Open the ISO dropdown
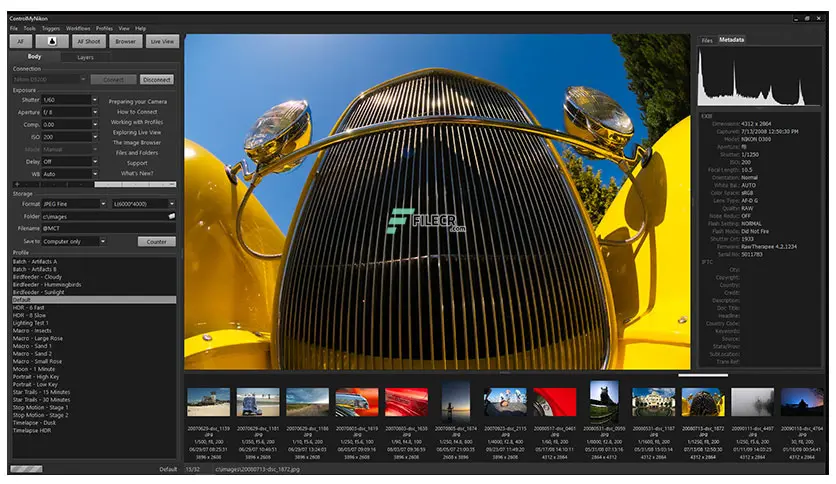 94,137
